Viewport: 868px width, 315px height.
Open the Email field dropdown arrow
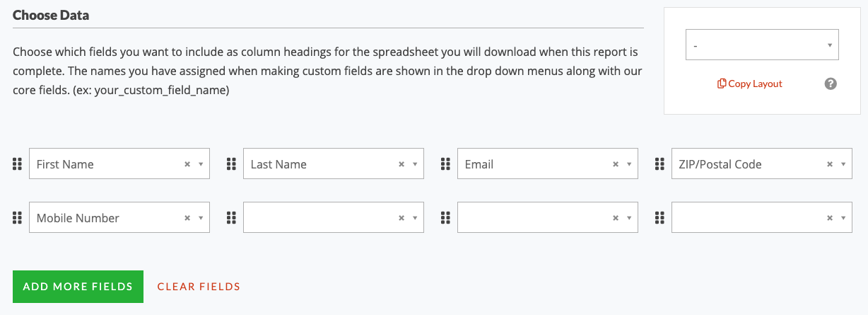(x=629, y=164)
